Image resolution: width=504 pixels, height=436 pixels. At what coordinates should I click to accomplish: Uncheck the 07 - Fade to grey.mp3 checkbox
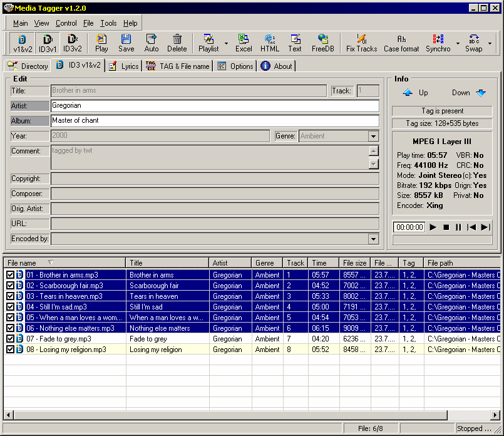[x=10, y=339]
